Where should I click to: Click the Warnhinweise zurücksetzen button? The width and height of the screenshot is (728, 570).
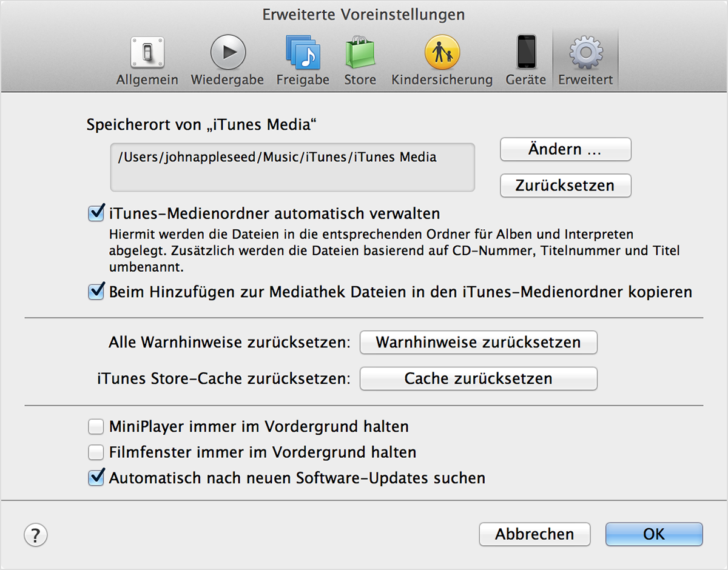pos(478,342)
